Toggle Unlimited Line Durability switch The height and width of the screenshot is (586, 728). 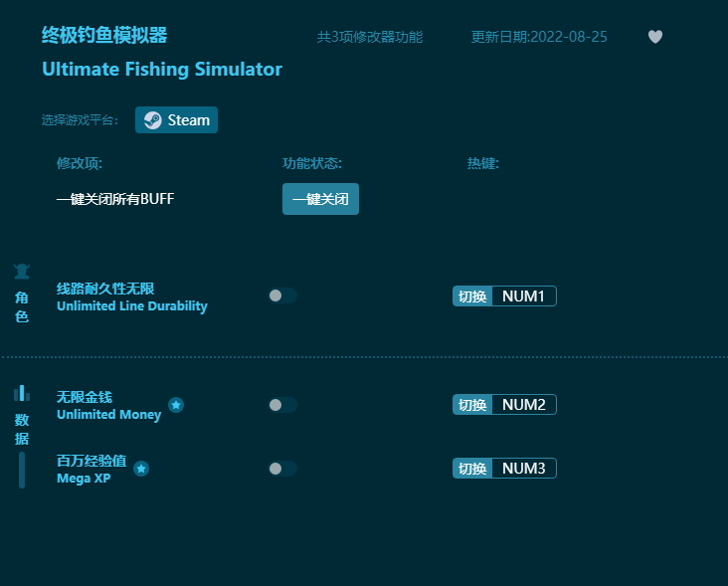pos(282,295)
